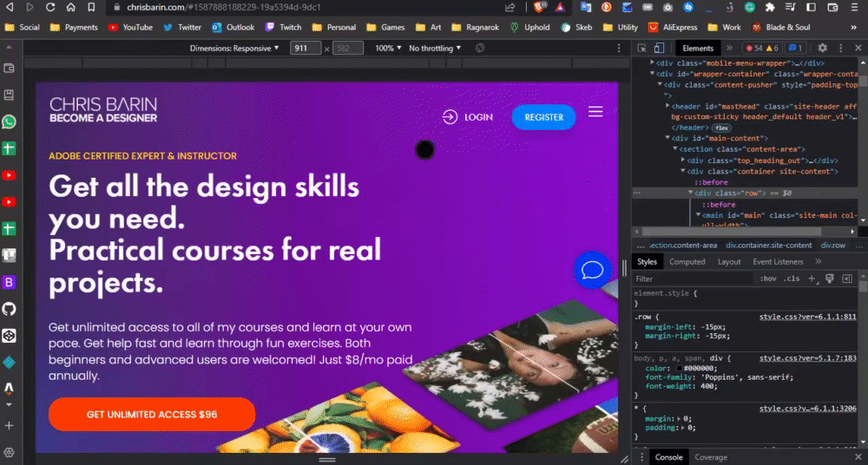This screenshot has width=868, height=465.
Task: Click the #000000 color swatch
Action: 680,368
